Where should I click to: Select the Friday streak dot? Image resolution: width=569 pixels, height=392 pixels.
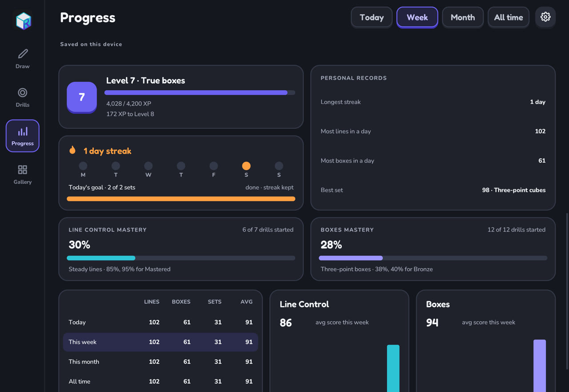[214, 166]
